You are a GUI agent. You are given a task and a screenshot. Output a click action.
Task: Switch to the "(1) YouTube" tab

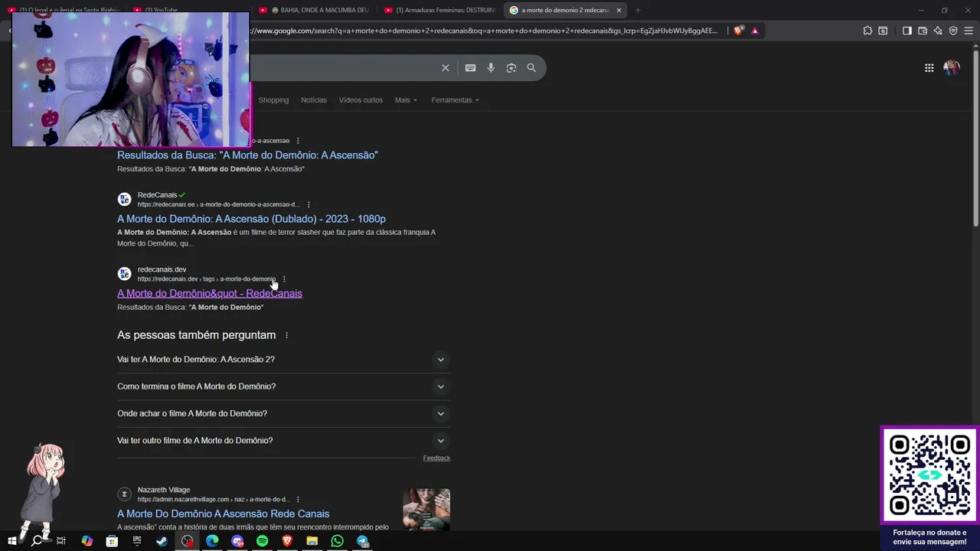[188, 10]
